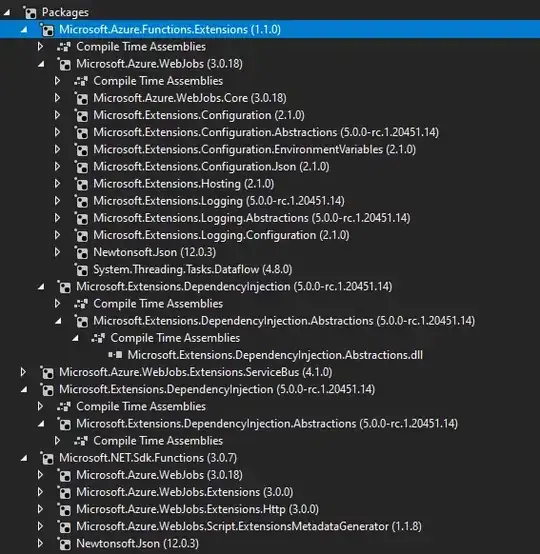This screenshot has width=540, height=554.
Task: Click the Microsoft.Extensions.Configuration.Json package icon
Action: (x=81, y=167)
